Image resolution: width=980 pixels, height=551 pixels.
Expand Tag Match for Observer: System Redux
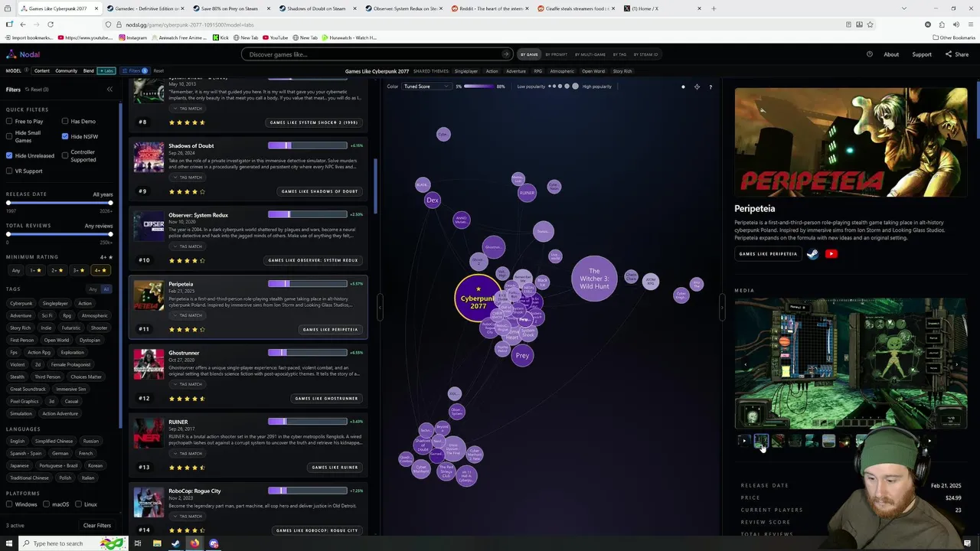[x=188, y=246]
